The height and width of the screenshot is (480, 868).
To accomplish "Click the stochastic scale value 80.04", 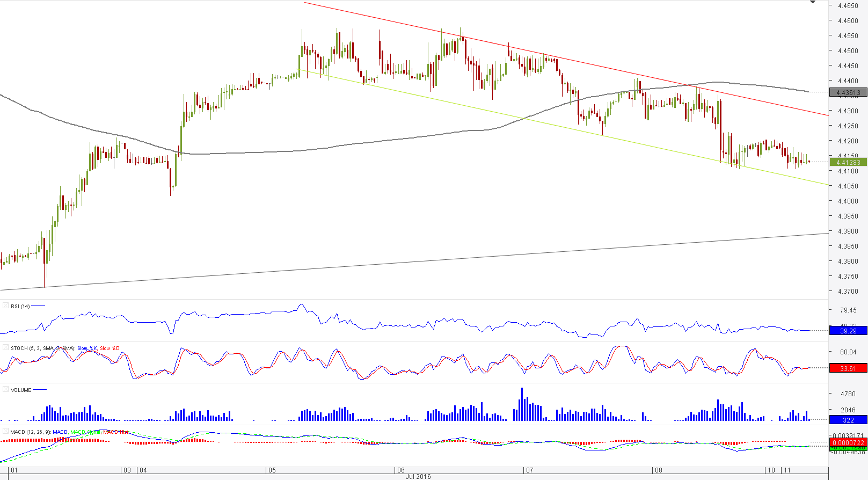I will 848,352.
